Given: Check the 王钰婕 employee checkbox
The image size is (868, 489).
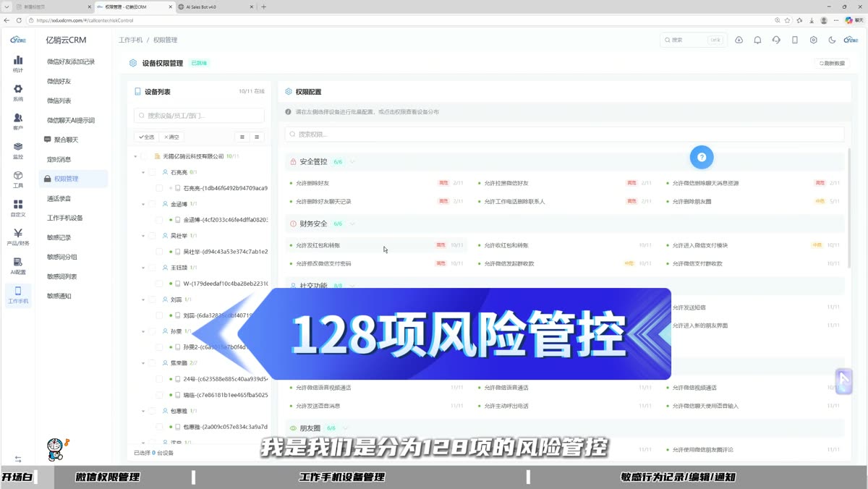Looking at the screenshot, I should (x=152, y=268).
